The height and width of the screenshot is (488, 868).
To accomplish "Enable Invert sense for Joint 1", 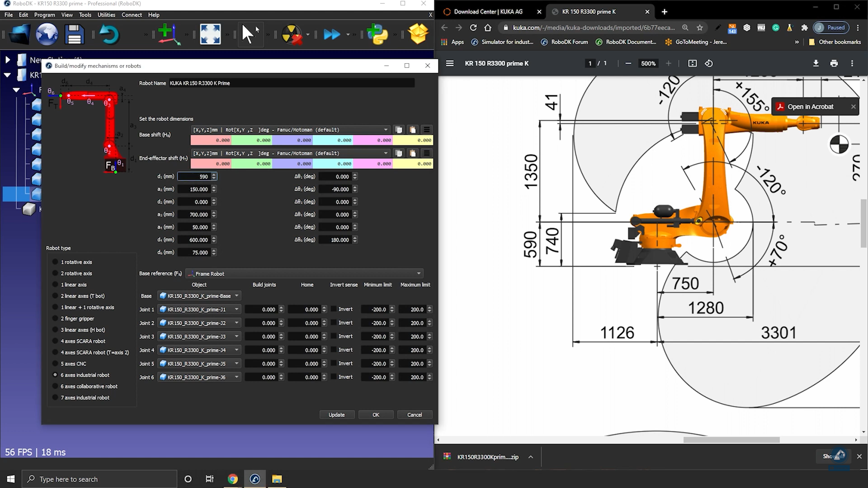I will tap(334, 309).
